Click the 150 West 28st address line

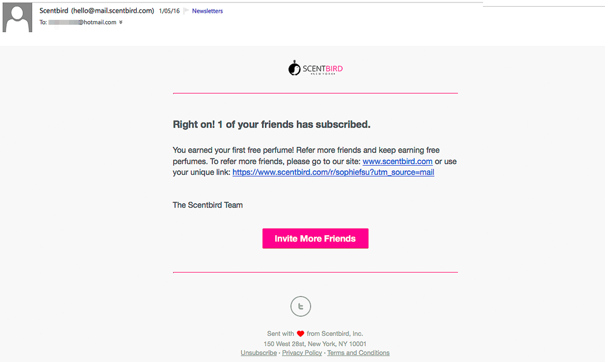coord(315,343)
